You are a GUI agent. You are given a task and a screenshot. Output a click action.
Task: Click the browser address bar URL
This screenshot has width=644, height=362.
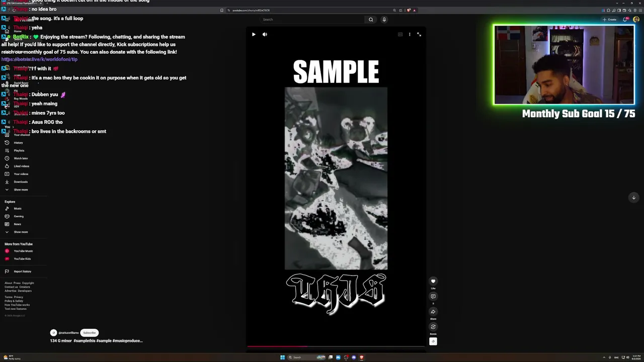pyautogui.click(x=251, y=10)
